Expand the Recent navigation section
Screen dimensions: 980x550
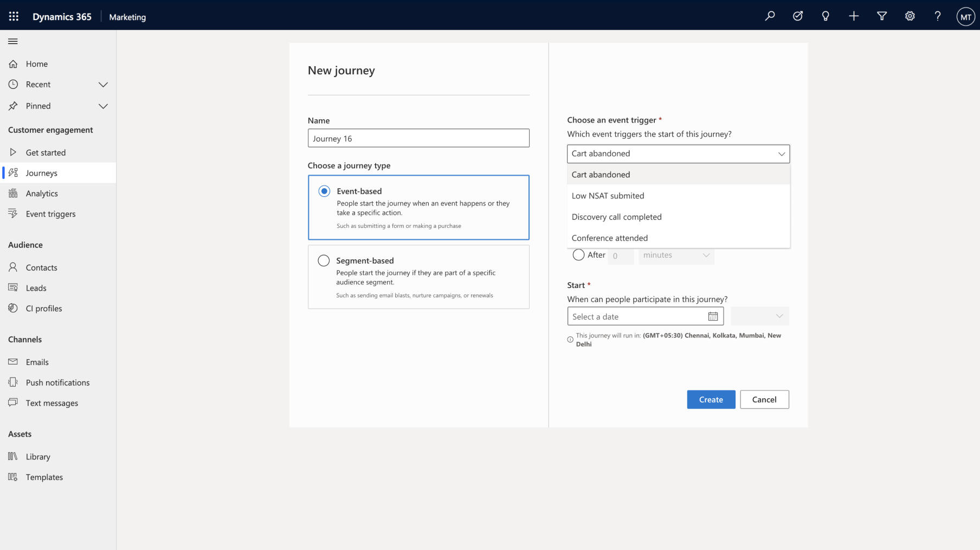[x=103, y=84]
